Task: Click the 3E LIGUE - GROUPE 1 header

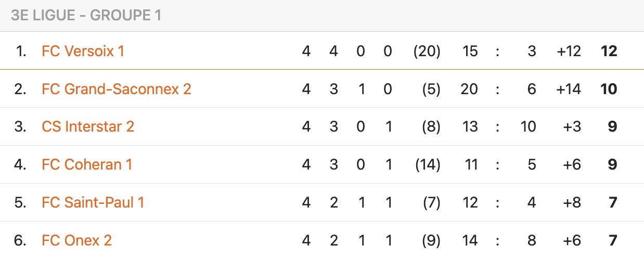Action: (x=86, y=16)
